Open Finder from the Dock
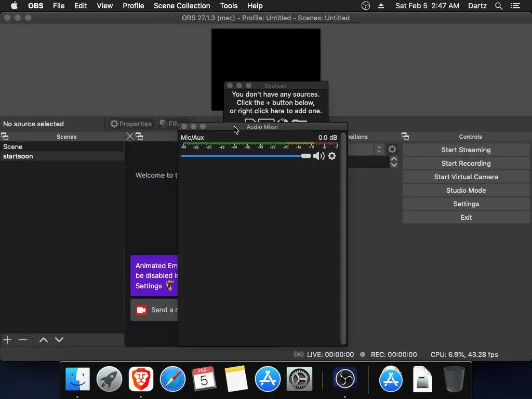 coord(77,379)
